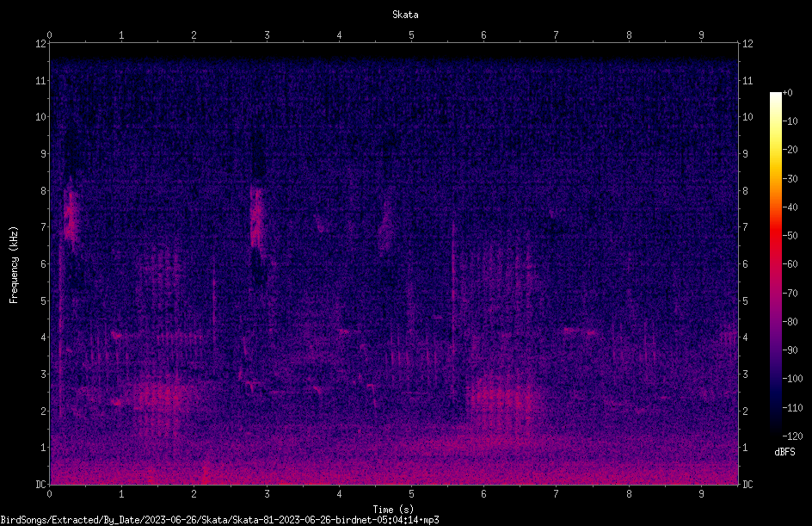This screenshot has height=526, width=812.
Task: Click the "8" tick label on the left frequency axis
Action: click(44, 191)
